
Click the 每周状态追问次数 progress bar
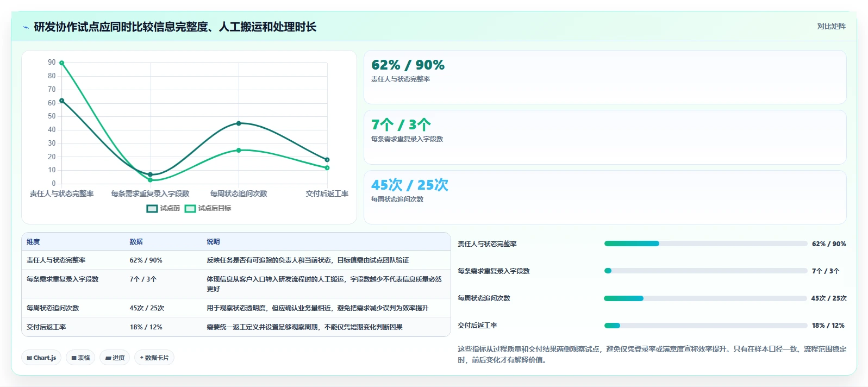click(x=705, y=298)
